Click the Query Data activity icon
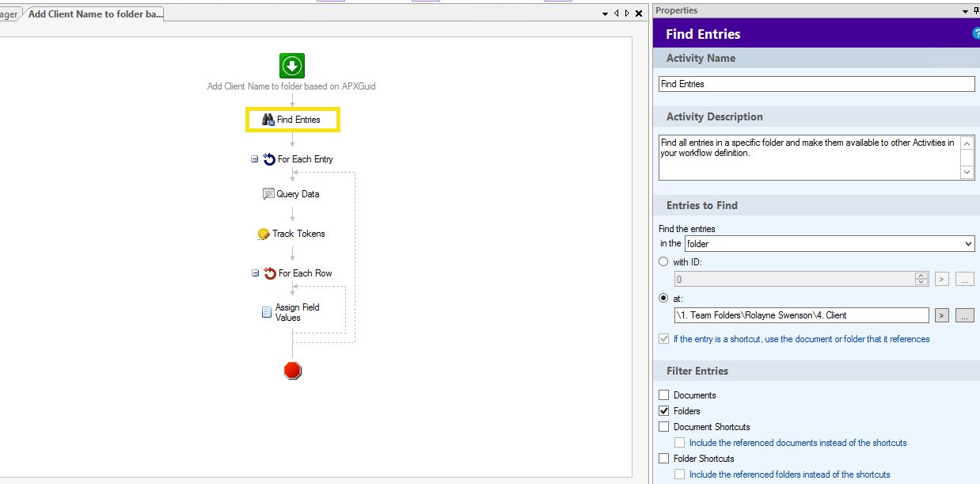 (268, 194)
